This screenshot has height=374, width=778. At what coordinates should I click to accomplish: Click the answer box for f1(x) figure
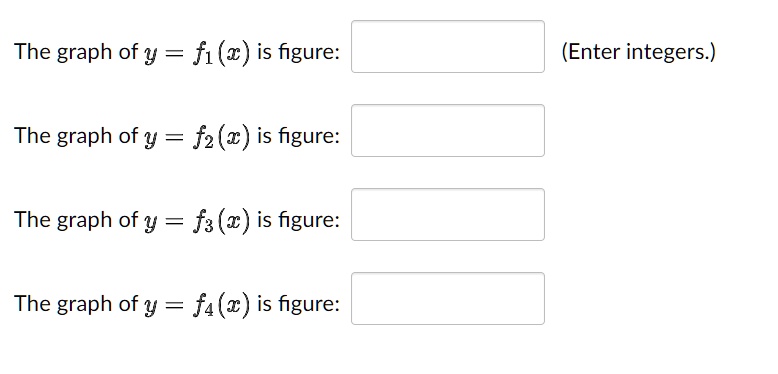(448, 47)
